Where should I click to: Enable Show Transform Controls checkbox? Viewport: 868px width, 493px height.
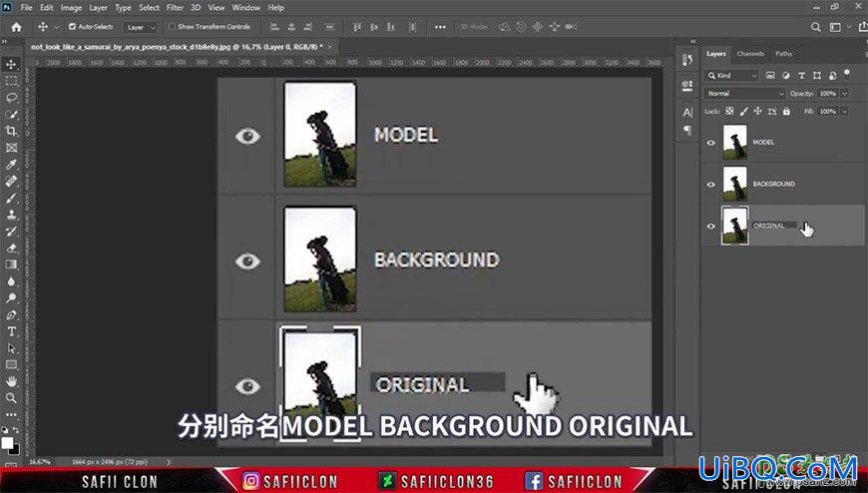(x=172, y=27)
